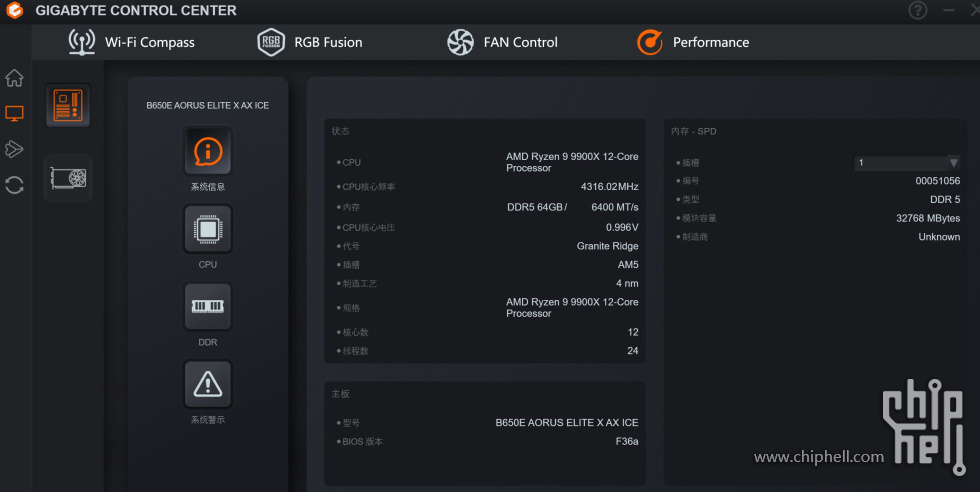This screenshot has height=492, width=980.
Task: Click thread count value 24
Action: point(633,351)
